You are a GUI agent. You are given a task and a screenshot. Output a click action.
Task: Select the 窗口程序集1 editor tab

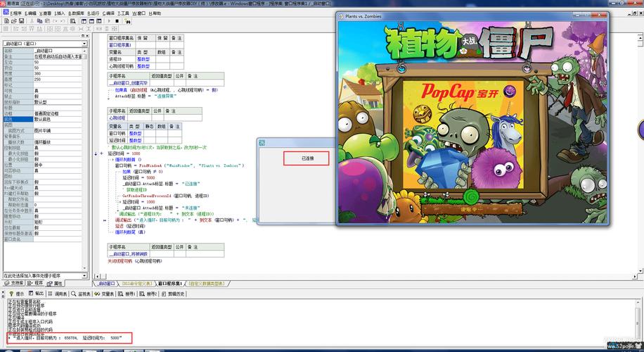[x=169, y=284]
